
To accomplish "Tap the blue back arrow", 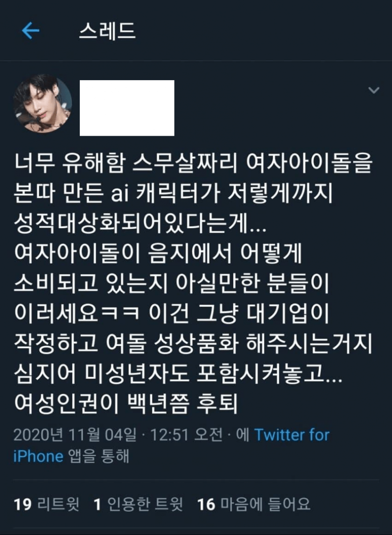I will pyautogui.click(x=31, y=31).
